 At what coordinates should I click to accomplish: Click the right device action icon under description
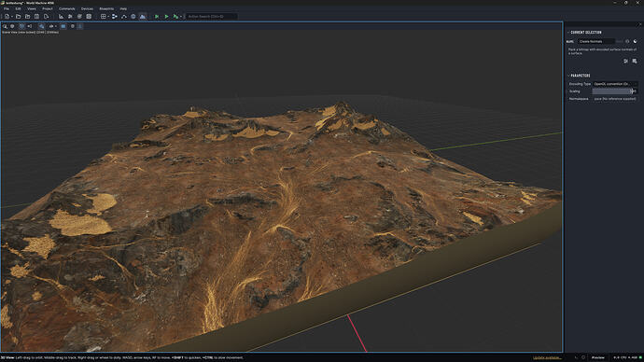635,62
